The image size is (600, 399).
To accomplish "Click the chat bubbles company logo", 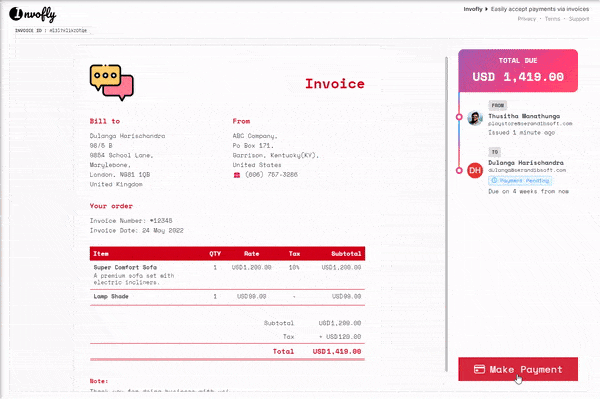I will [112, 82].
